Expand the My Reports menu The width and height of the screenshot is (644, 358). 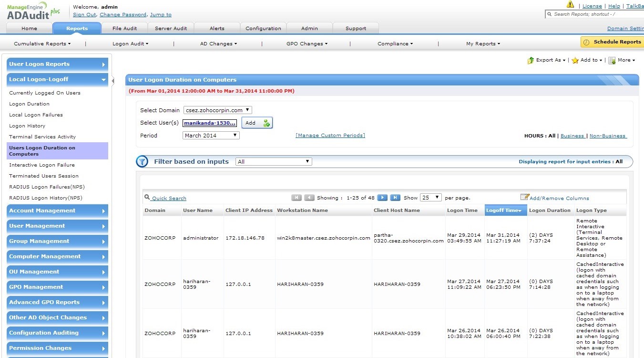pos(483,43)
